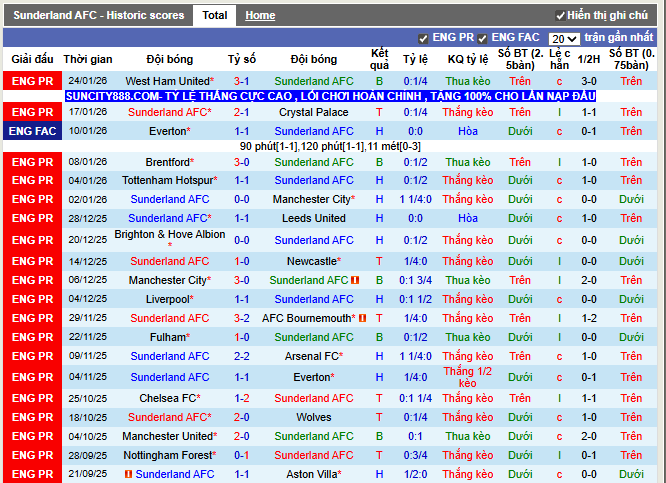
Task: Switch to the Total tab
Action: pos(214,16)
